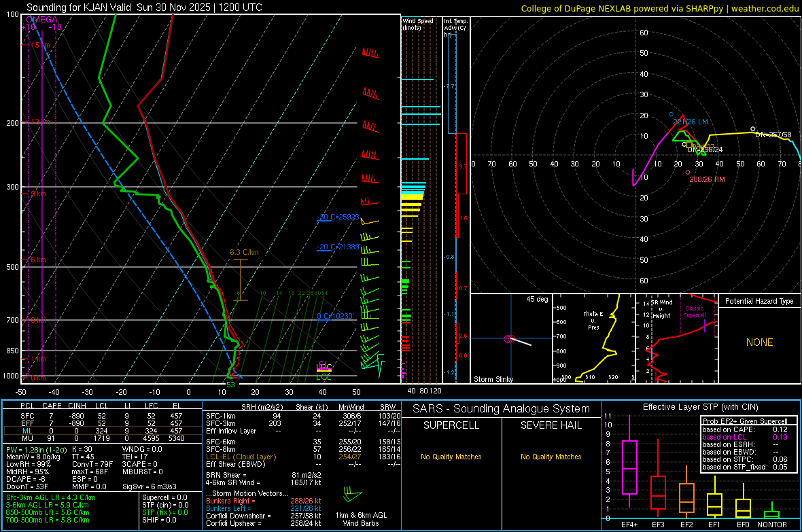This screenshot has width=802, height=532.
Task: Click 'Prob EF2+ Given Supercell' legend title
Action: [745, 421]
